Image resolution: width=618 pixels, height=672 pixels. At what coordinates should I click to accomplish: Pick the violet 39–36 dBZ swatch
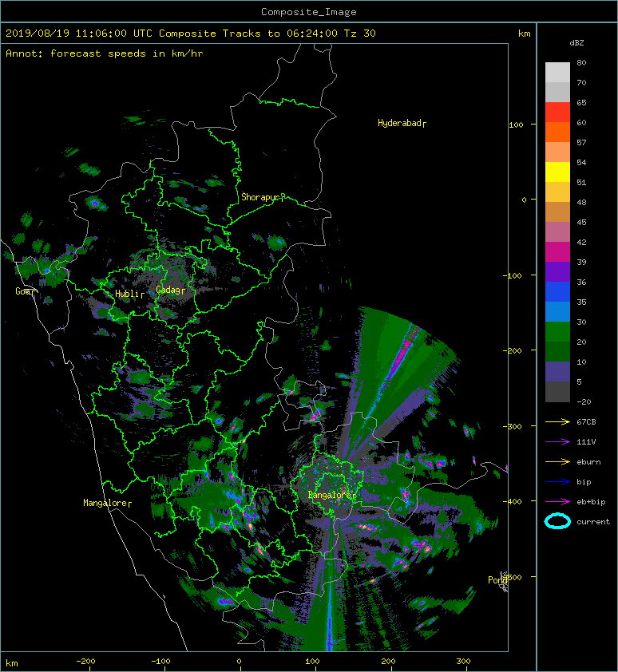557,271
